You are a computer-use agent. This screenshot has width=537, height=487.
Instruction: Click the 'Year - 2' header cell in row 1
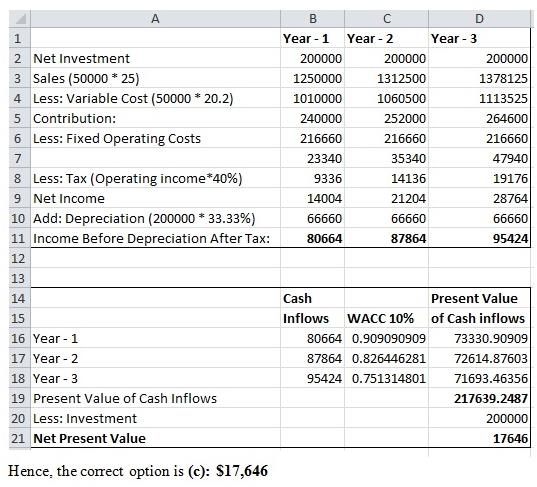(386, 38)
